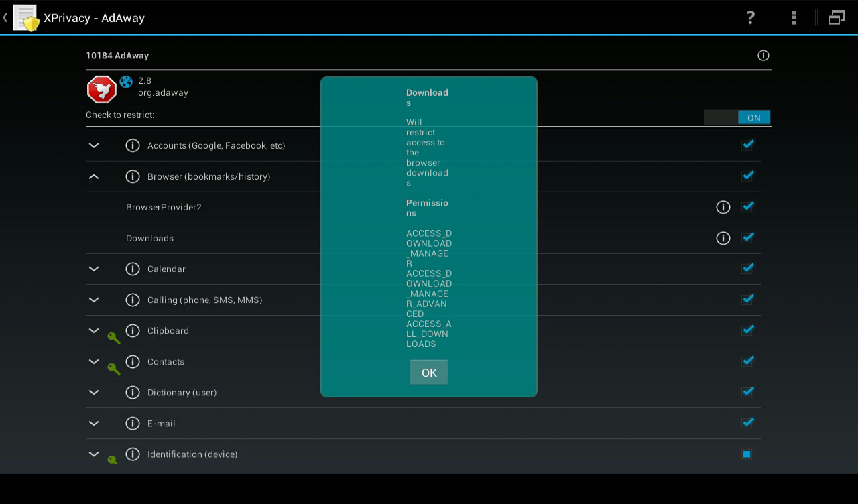Show info for the E-mail category
Viewport: 858px width, 504px height.
[133, 423]
